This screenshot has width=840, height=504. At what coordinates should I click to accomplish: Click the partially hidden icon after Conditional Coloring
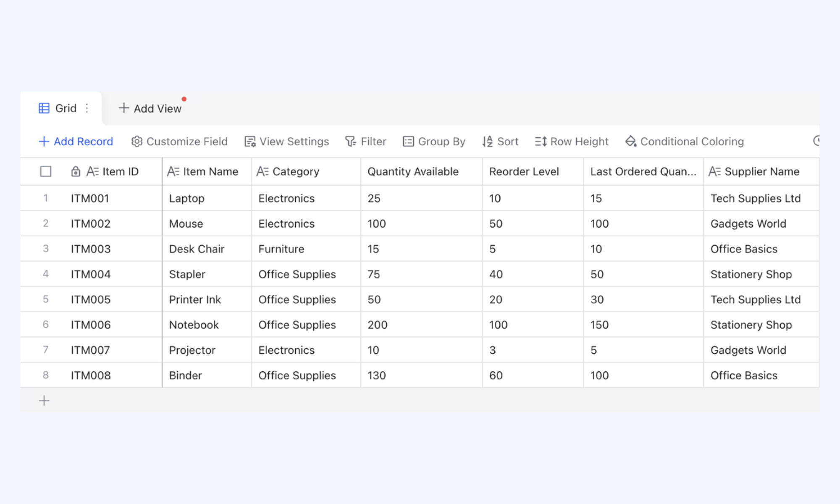[x=816, y=141]
